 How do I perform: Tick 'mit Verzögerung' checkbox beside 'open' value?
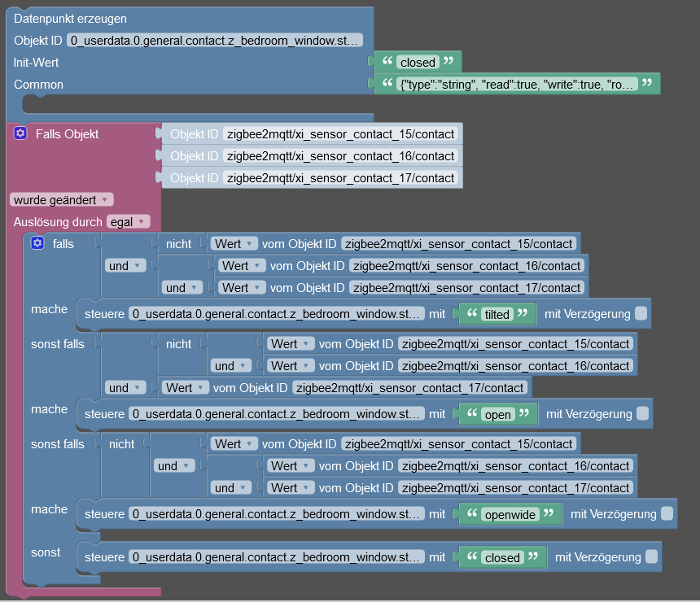(643, 414)
